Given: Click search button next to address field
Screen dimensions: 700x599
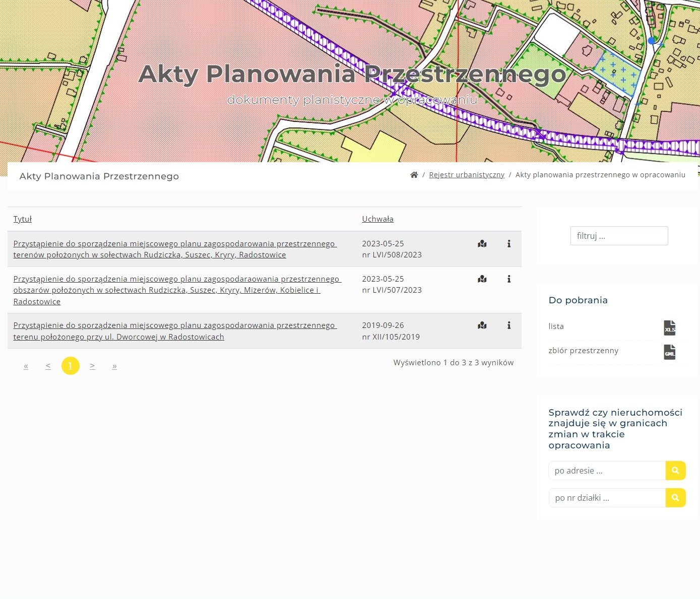Looking at the screenshot, I should coord(675,471).
